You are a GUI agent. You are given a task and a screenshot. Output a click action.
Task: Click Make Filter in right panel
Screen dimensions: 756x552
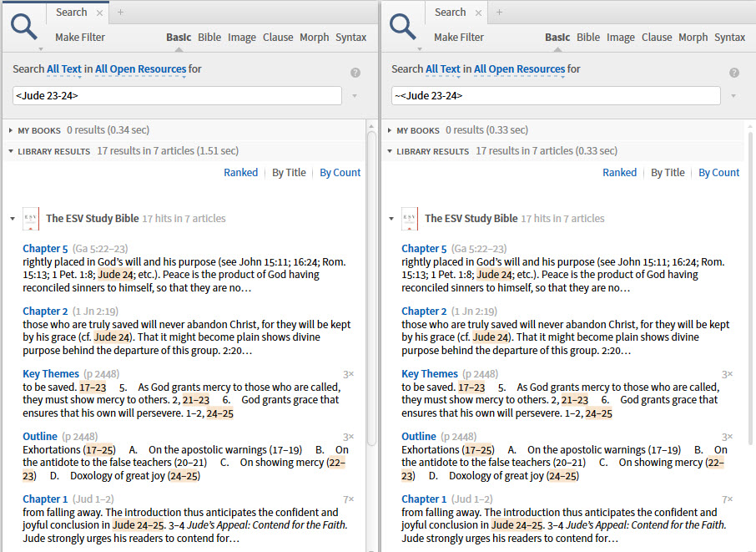[459, 37]
